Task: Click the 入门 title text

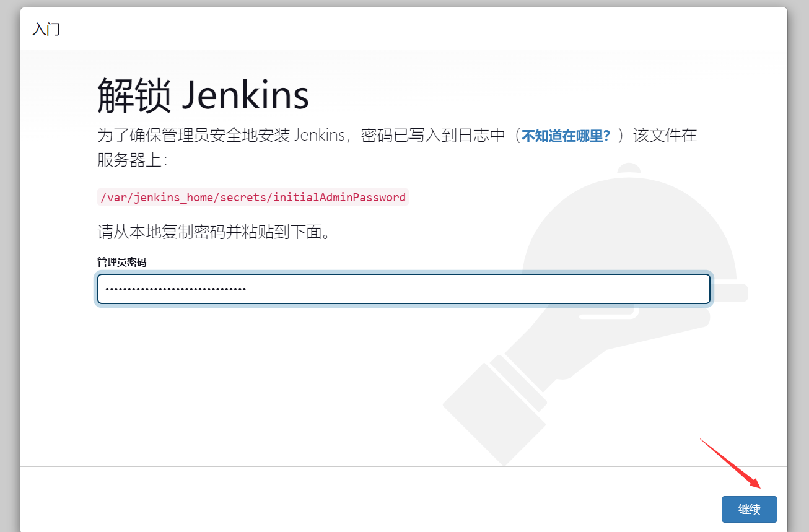Action: [x=46, y=29]
